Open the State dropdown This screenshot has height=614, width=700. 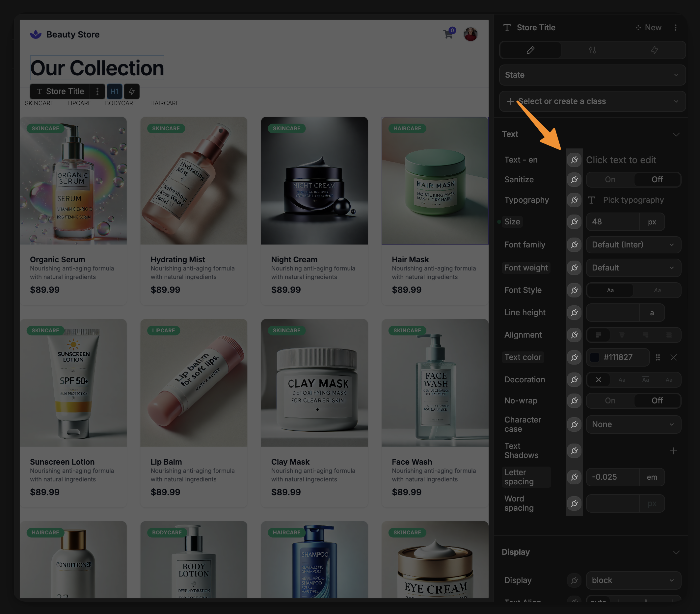[x=592, y=75]
